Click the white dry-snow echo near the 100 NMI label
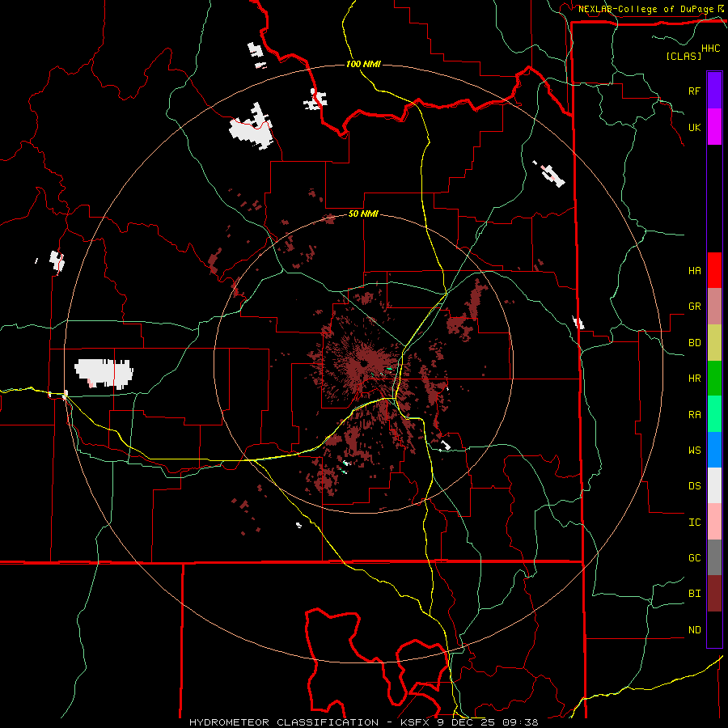The height and width of the screenshot is (728, 728). (315, 99)
